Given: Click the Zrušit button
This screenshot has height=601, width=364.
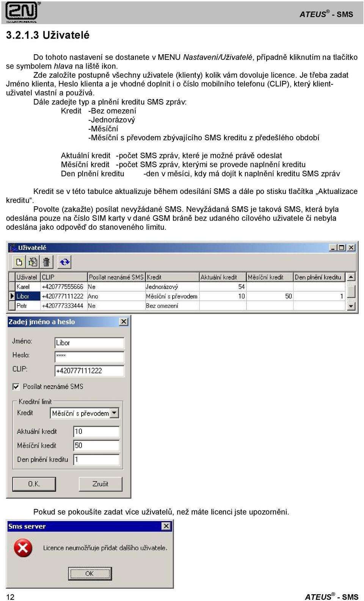Looking at the screenshot, I should click(100, 484).
